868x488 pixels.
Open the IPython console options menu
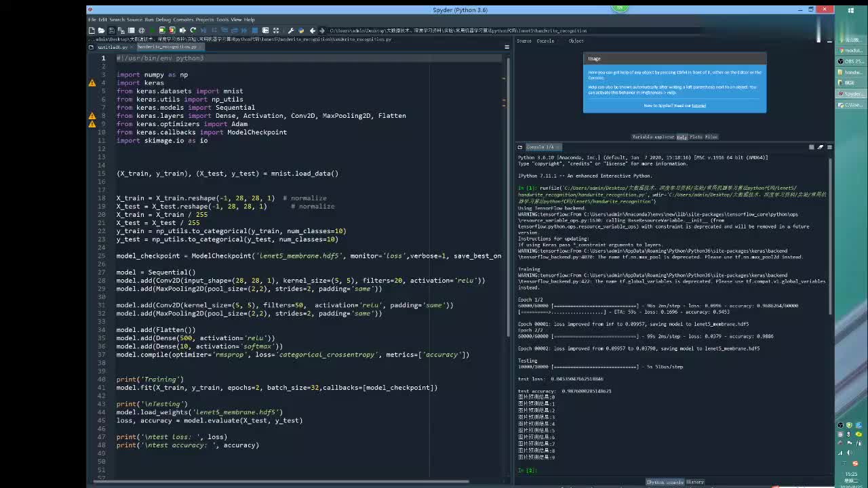click(829, 147)
